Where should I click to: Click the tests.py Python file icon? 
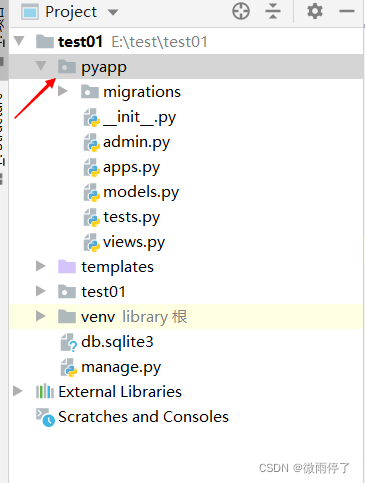tap(91, 217)
